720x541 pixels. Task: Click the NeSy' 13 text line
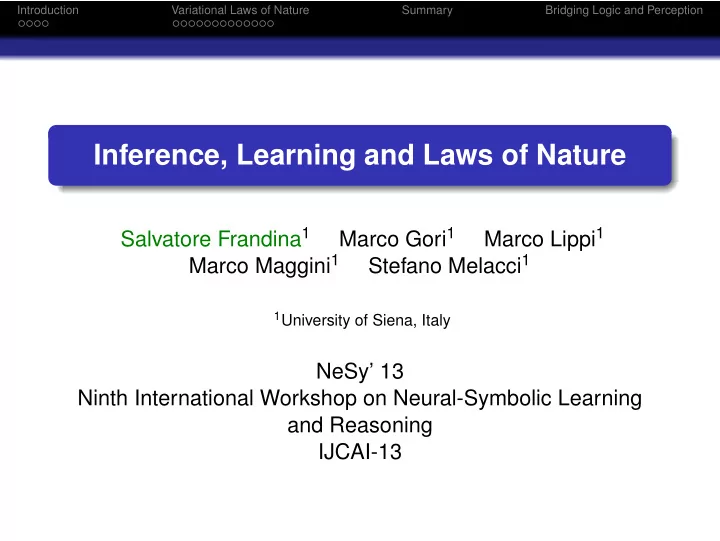(360, 371)
